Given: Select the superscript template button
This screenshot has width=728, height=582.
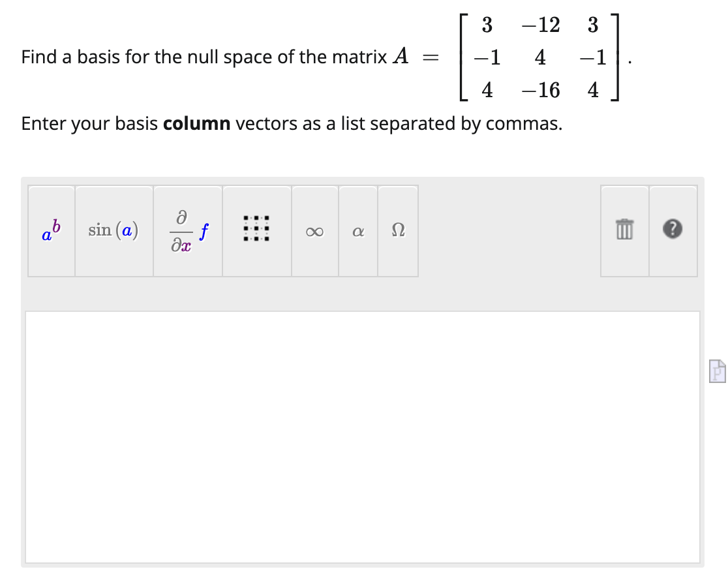Looking at the screenshot, I should click(x=51, y=232).
